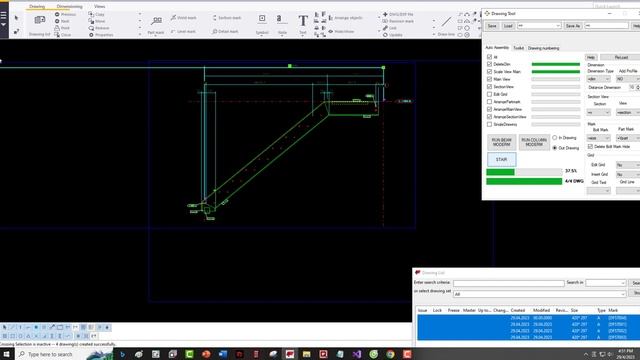The width and height of the screenshot is (640, 360).
Task: Switch to the Dimensioning ribbon tab
Action: pos(69,7)
